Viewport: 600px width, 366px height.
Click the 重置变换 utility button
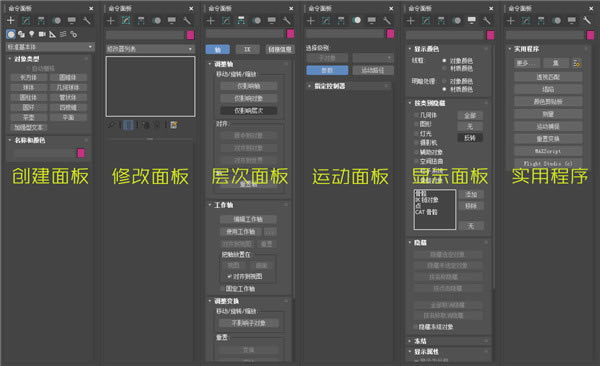[x=548, y=139]
